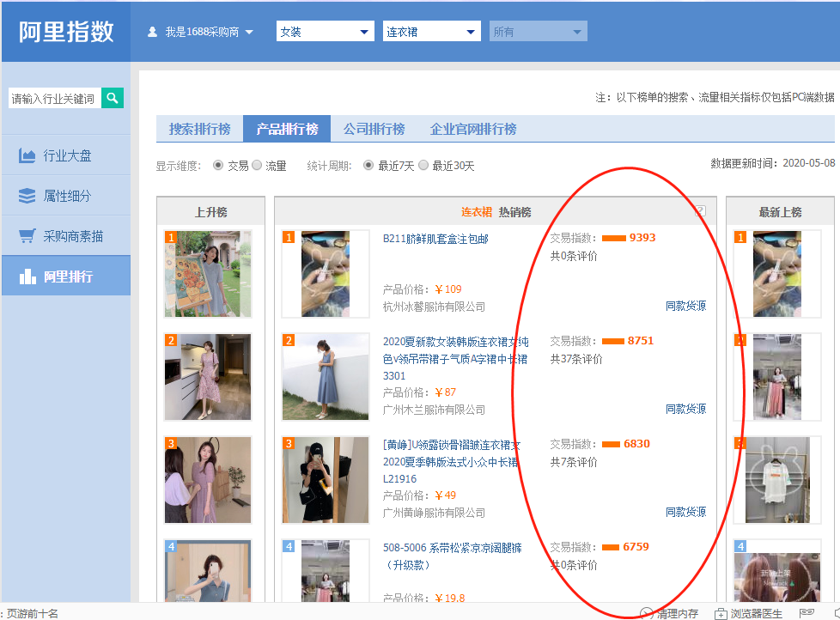Viewport: 840px width, 620px height.
Task: Open 热销榜 rank 4 product thumbnail
Action: [326, 571]
